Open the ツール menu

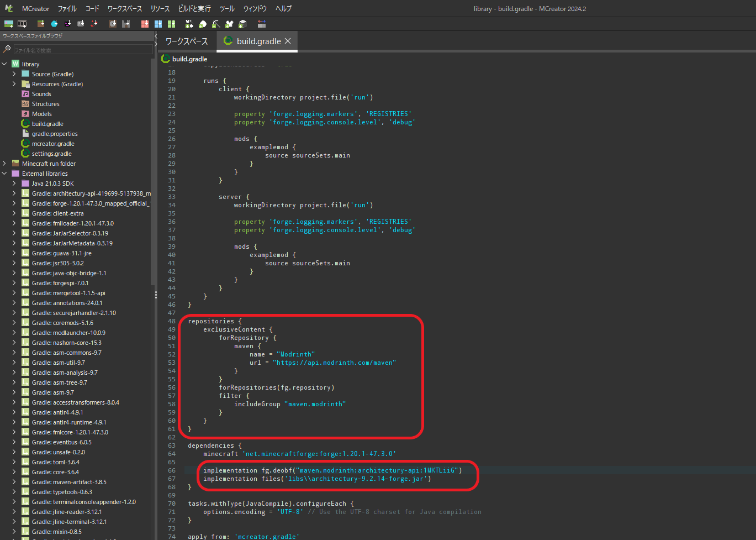coord(227,9)
